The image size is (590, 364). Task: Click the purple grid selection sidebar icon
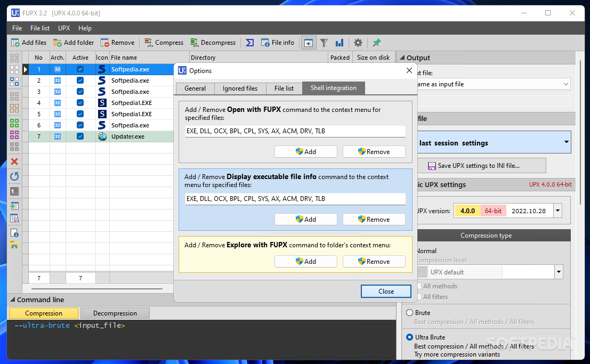14,134
